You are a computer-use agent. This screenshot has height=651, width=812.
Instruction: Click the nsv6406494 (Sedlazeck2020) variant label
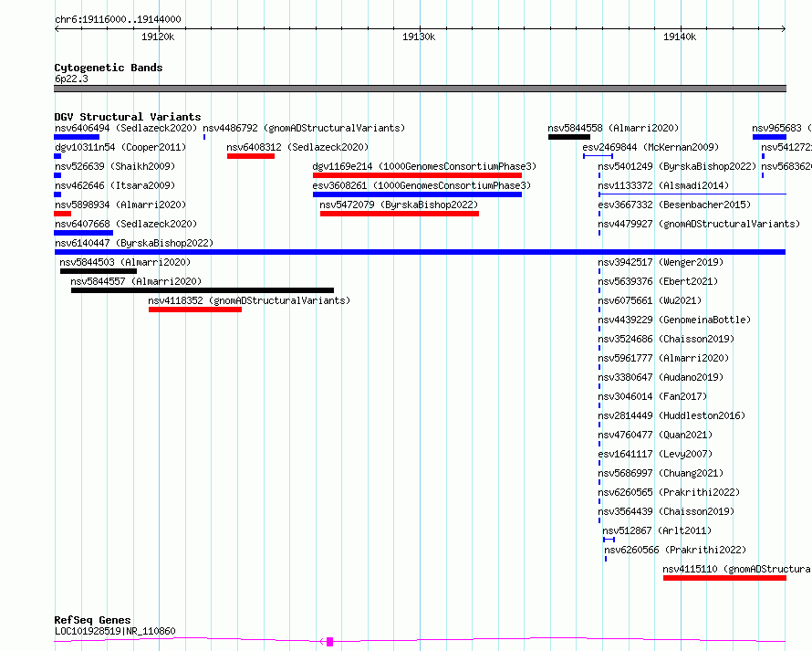[126, 128]
